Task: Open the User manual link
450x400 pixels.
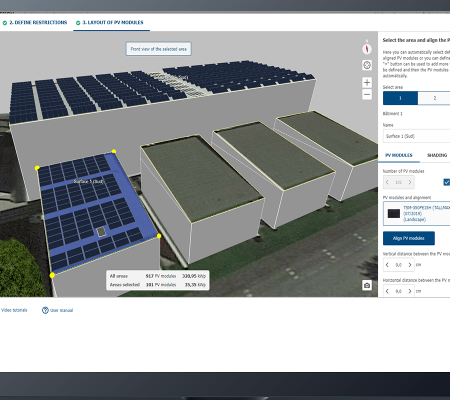Action: pyautogui.click(x=62, y=310)
